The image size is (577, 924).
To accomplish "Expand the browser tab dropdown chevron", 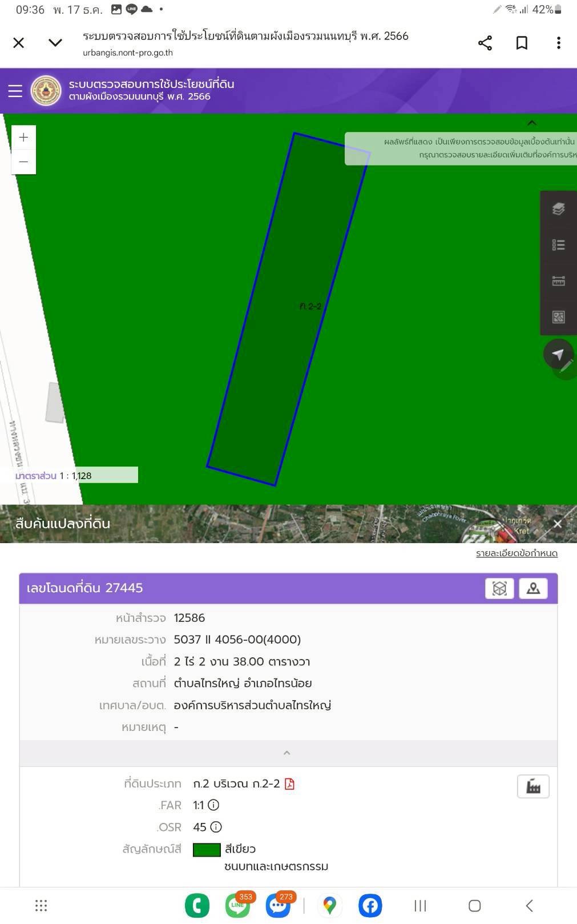I will click(55, 43).
